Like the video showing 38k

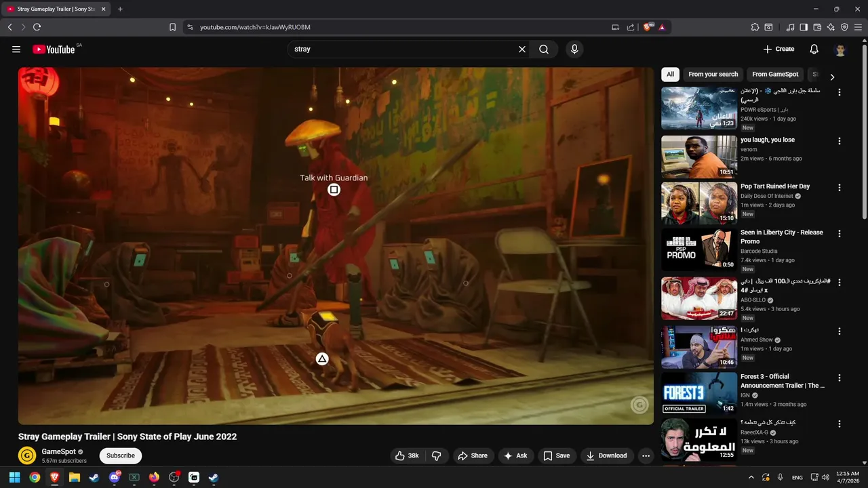[407, 455]
